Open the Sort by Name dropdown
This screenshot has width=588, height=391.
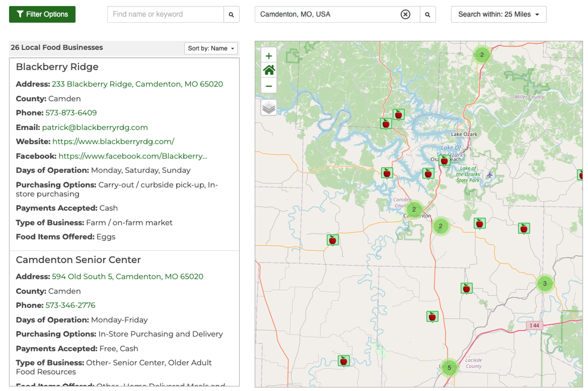pos(210,48)
